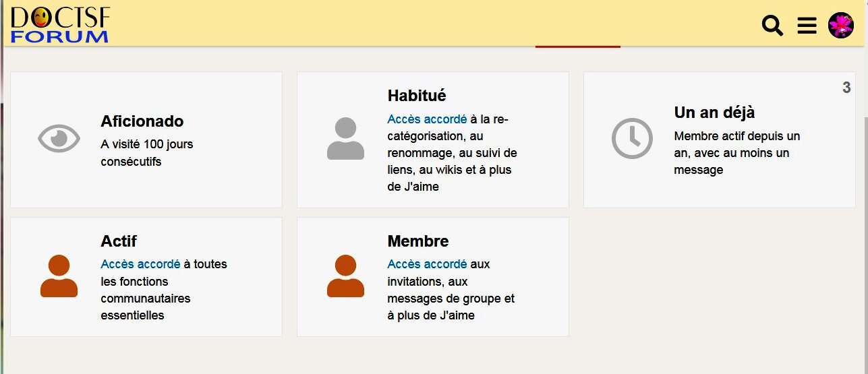This screenshot has width=868, height=374.
Task: Click 'Membre actif depuis un an' description text
Action: point(737,144)
